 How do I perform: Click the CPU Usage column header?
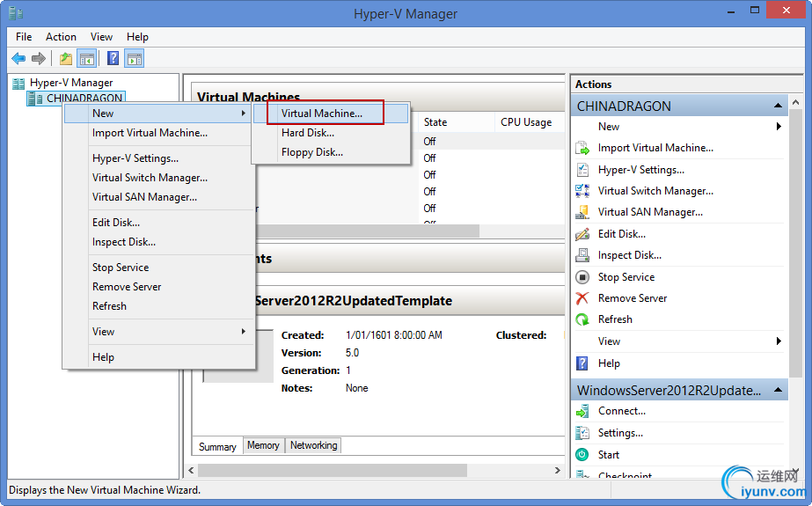coord(530,122)
